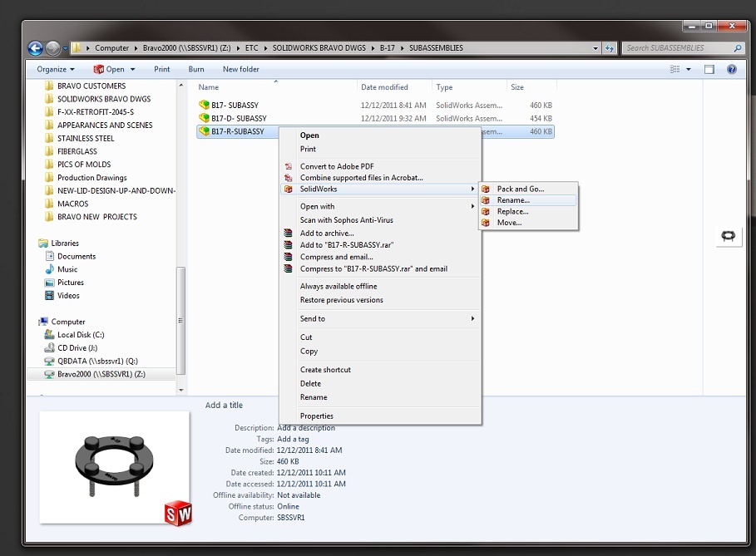Open the recent pages dropdown arrow
The image size is (756, 556).
coord(65,48)
